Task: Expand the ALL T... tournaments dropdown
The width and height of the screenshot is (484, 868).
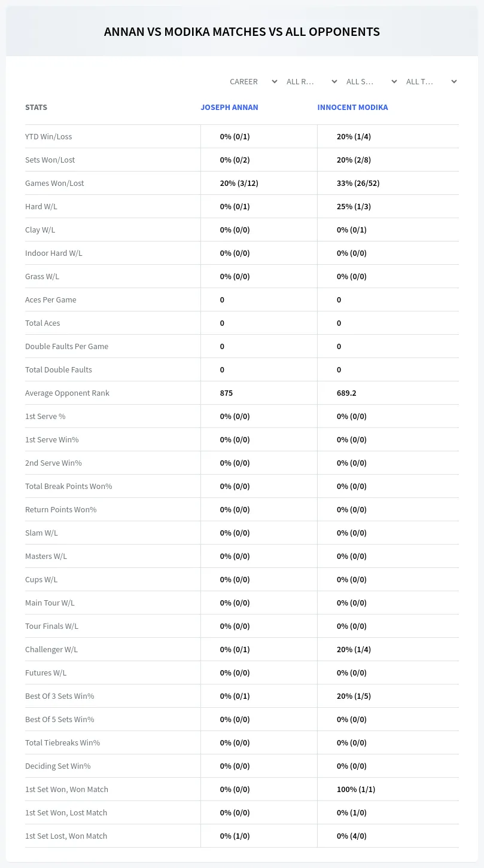Action: (x=430, y=81)
